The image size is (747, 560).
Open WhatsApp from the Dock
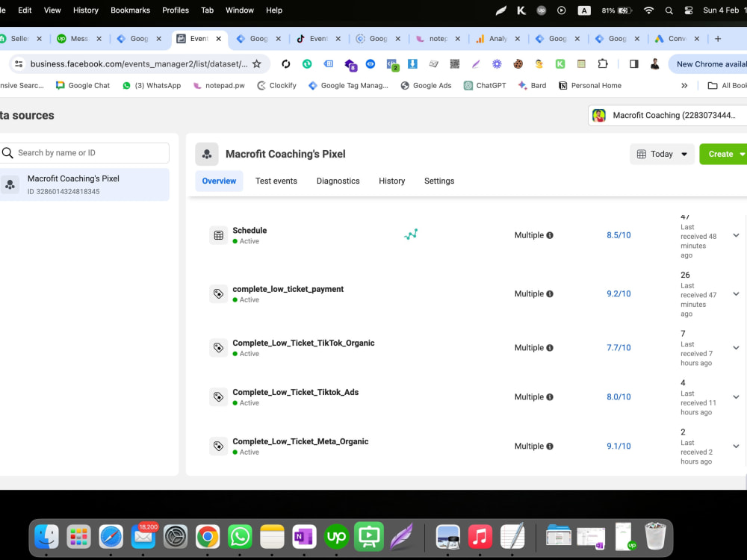pyautogui.click(x=240, y=536)
